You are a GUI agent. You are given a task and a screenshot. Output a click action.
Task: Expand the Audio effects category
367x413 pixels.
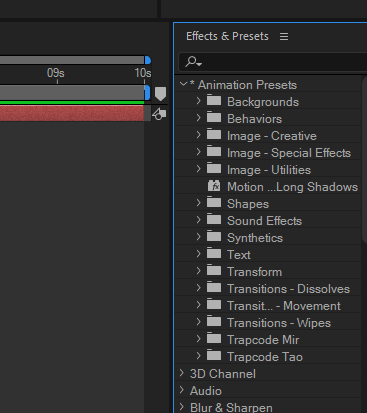coord(182,390)
